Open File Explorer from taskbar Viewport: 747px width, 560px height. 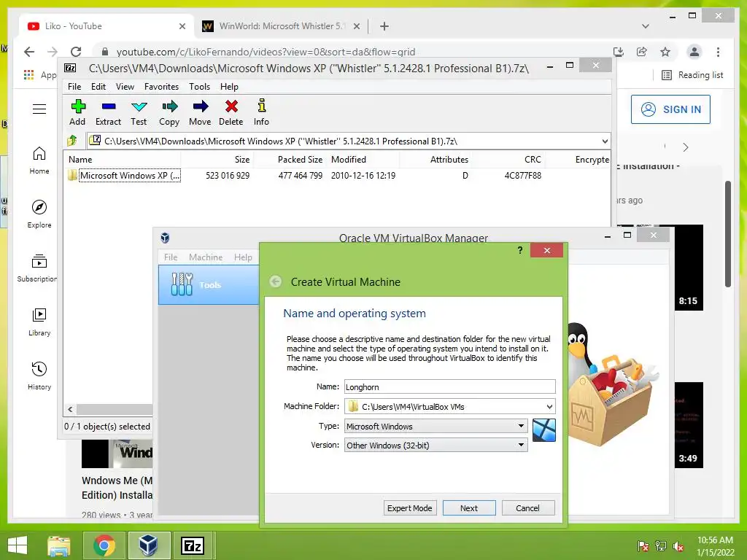click(x=59, y=545)
